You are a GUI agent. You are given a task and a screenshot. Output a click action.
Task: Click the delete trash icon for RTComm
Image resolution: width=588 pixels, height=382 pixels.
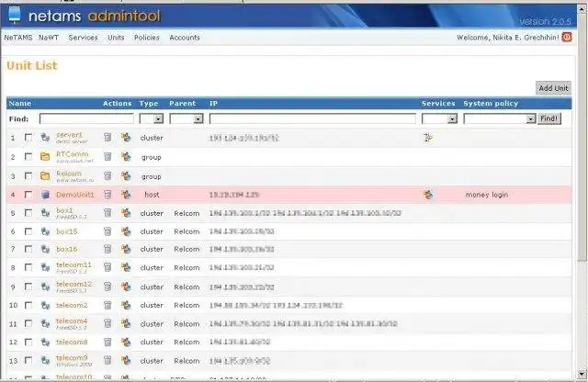point(107,156)
